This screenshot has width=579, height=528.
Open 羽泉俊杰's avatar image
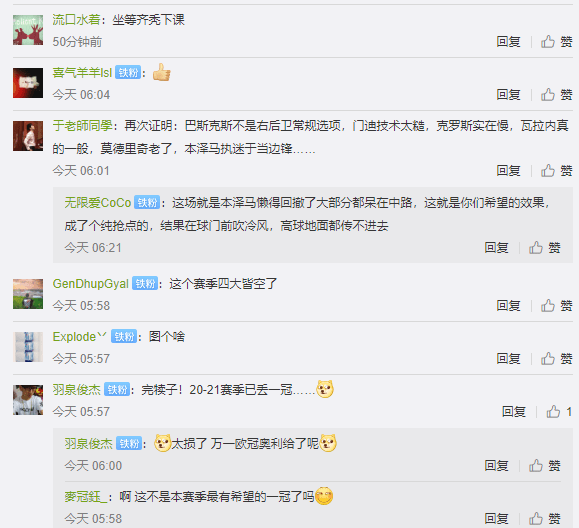[28, 400]
